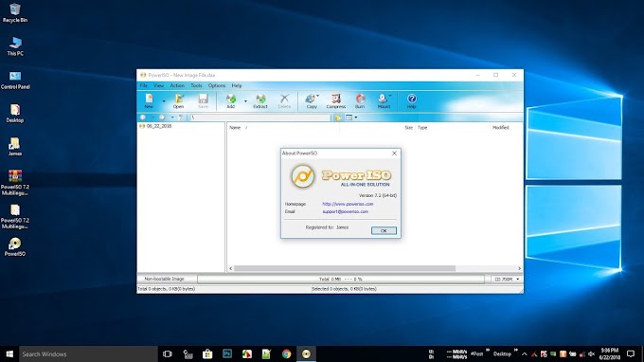Choose the Copy disc toolbar icon

[x=312, y=100]
